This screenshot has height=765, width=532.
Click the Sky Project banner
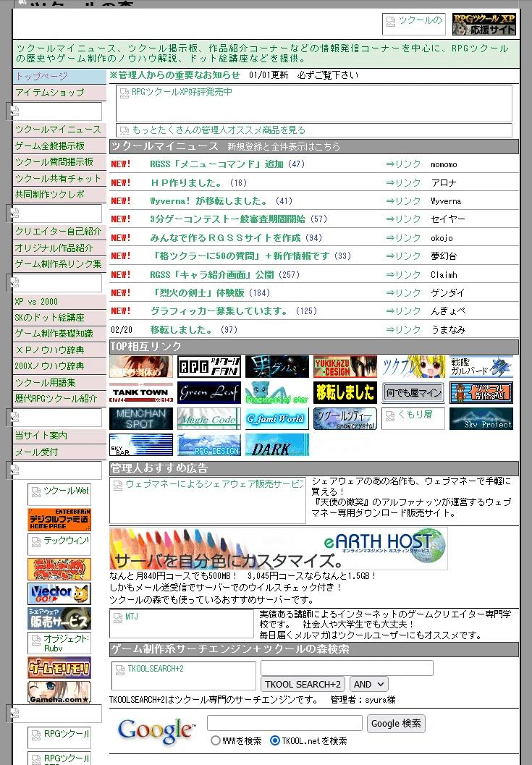pyautogui.click(x=481, y=418)
